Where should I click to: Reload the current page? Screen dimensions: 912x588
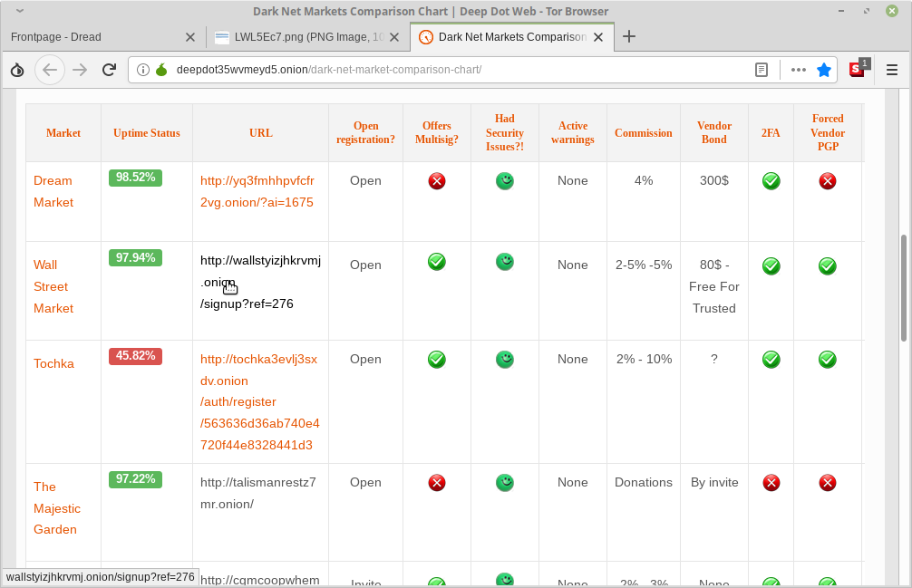(x=109, y=71)
